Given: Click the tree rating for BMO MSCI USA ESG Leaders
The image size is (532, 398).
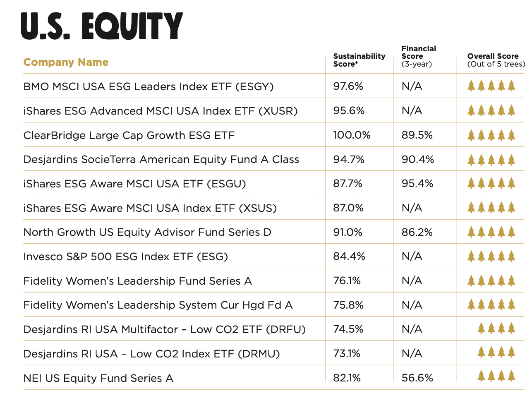Looking at the screenshot, I should pyautogui.click(x=491, y=86).
